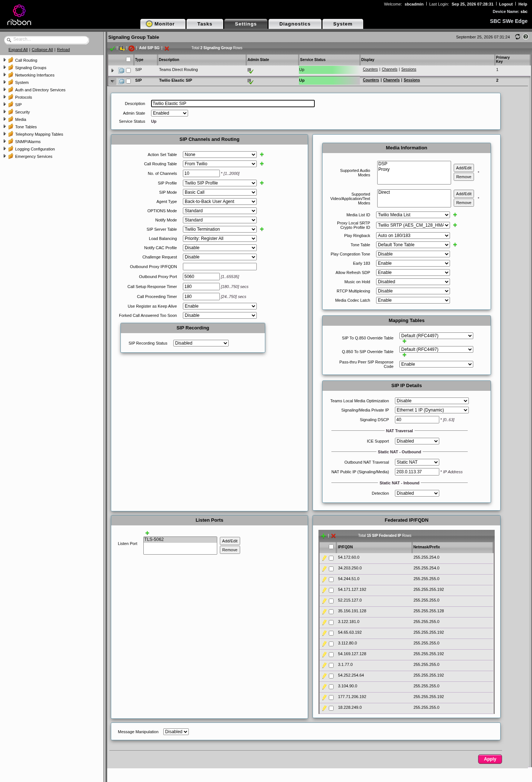Select Security in the navigation tree

pyautogui.click(x=23, y=112)
